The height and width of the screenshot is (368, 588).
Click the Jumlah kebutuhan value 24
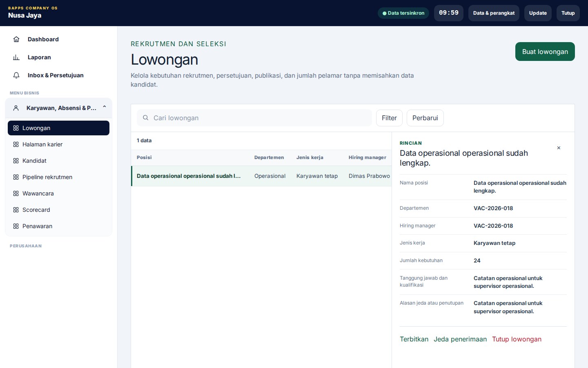click(x=477, y=260)
